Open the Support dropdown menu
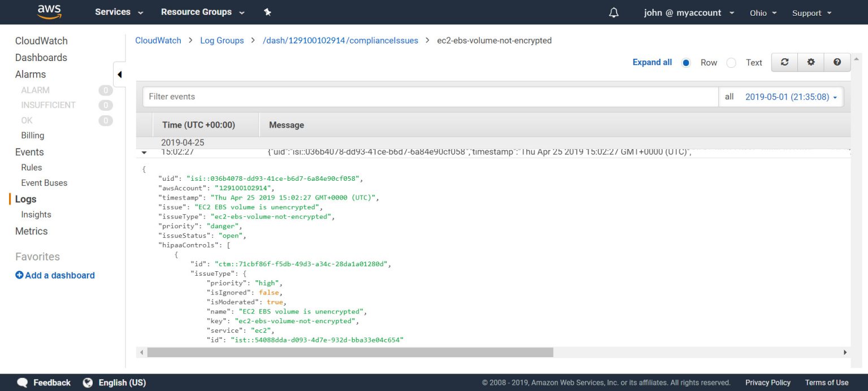The width and height of the screenshot is (868, 391). (x=812, y=12)
